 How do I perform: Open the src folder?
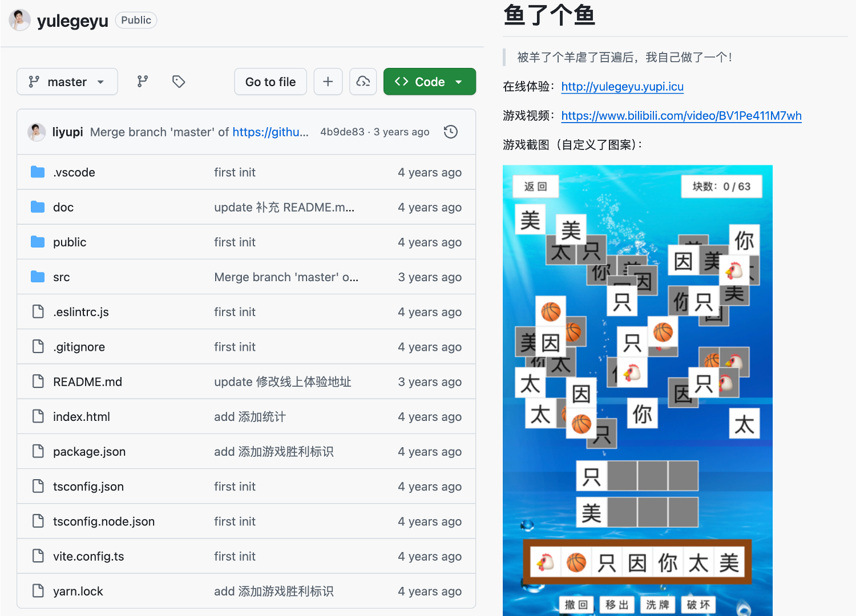click(62, 277)
